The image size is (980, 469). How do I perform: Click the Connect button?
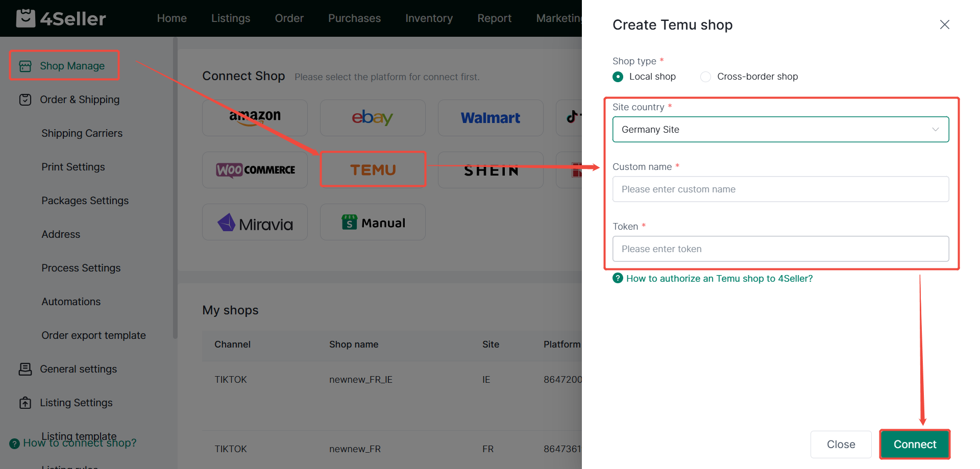tap(915, 445)
